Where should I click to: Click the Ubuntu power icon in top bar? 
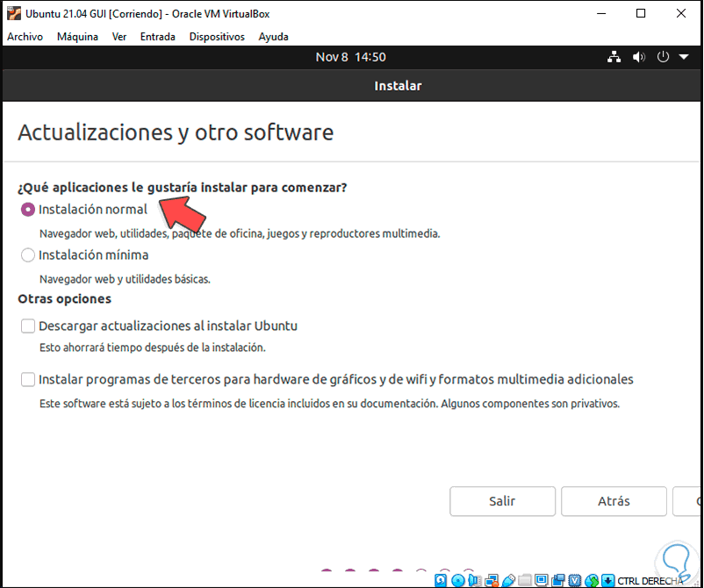tap(663, 57)
